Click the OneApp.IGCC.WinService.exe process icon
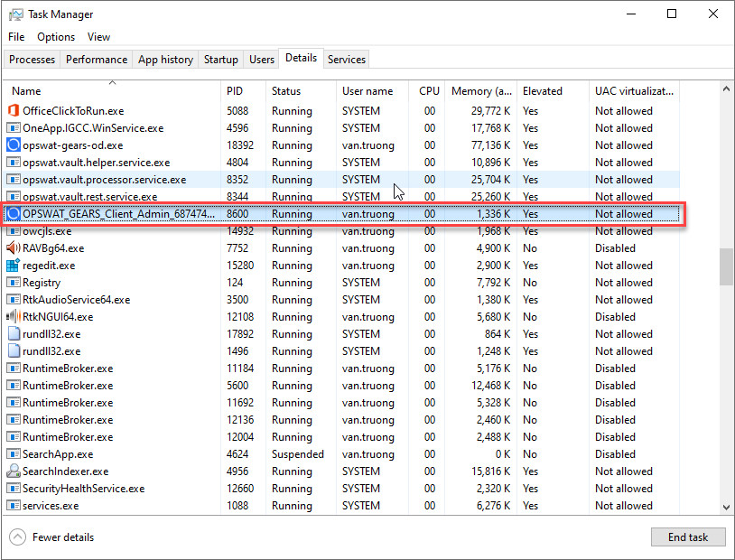Image resolution: width=735 pixels, height=560 pixels. tap(14, 128)
